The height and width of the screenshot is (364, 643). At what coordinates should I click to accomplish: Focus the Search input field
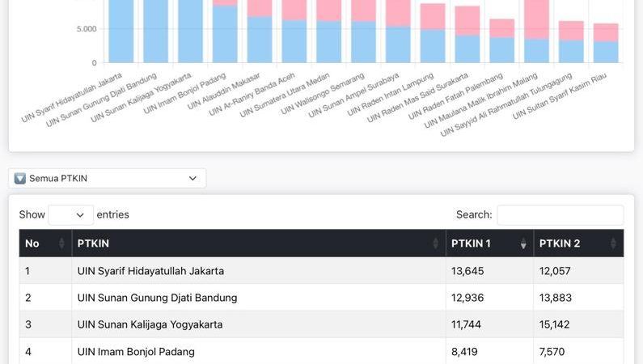point(561,215)
